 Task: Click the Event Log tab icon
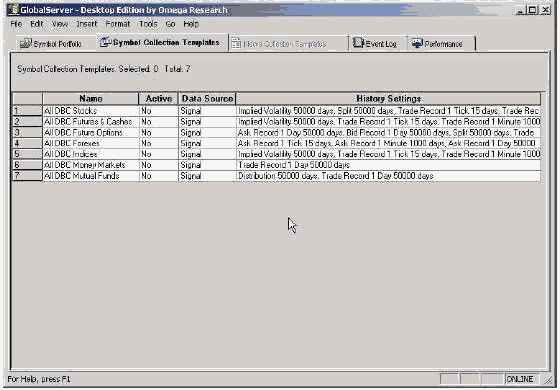(x=358, y=42)
